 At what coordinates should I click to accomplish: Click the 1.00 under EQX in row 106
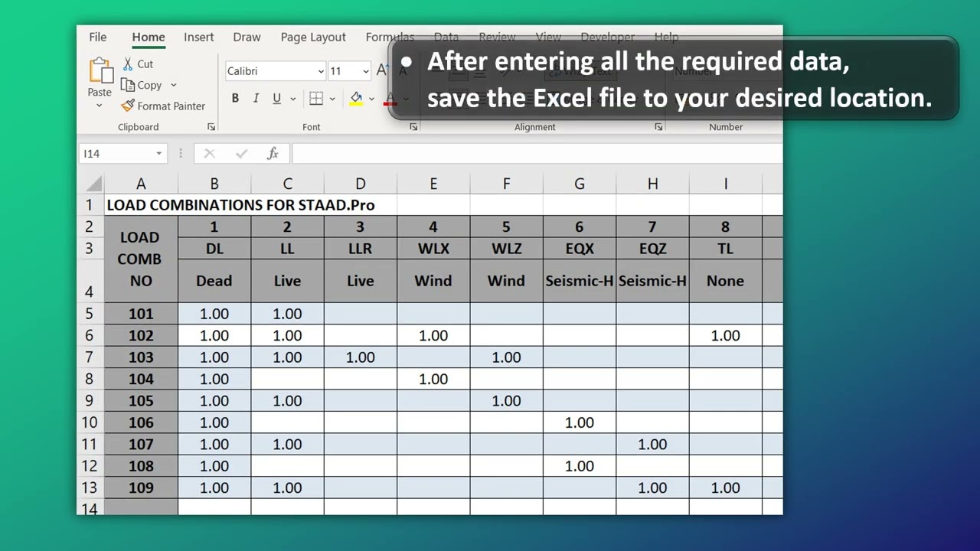coord(580,422)
